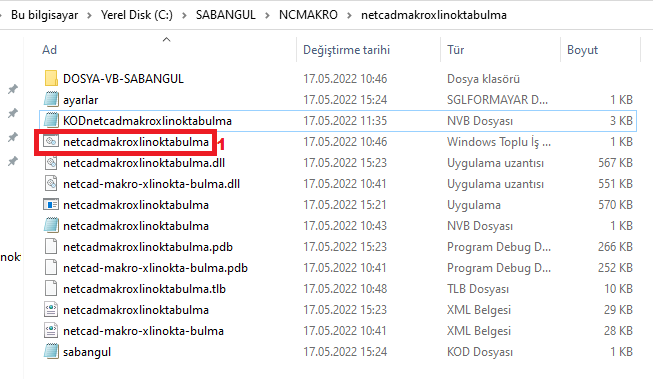
Task: Click date 17.05.2022 10:43
Action: [x=345, y=226]
